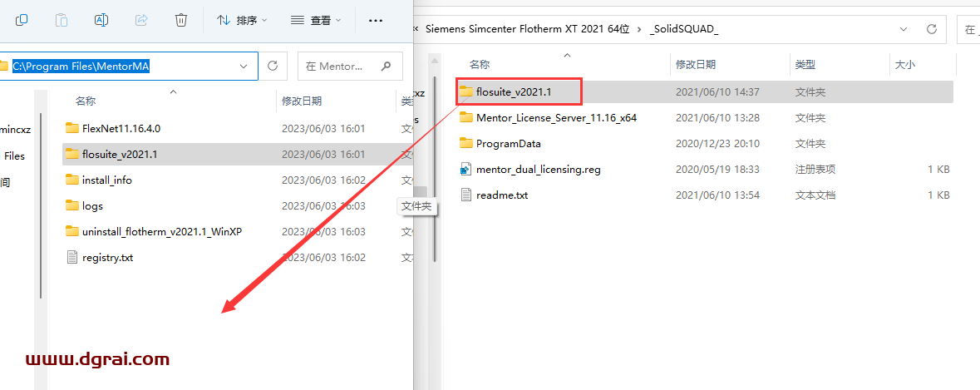Select the install_info folder name

107,180
